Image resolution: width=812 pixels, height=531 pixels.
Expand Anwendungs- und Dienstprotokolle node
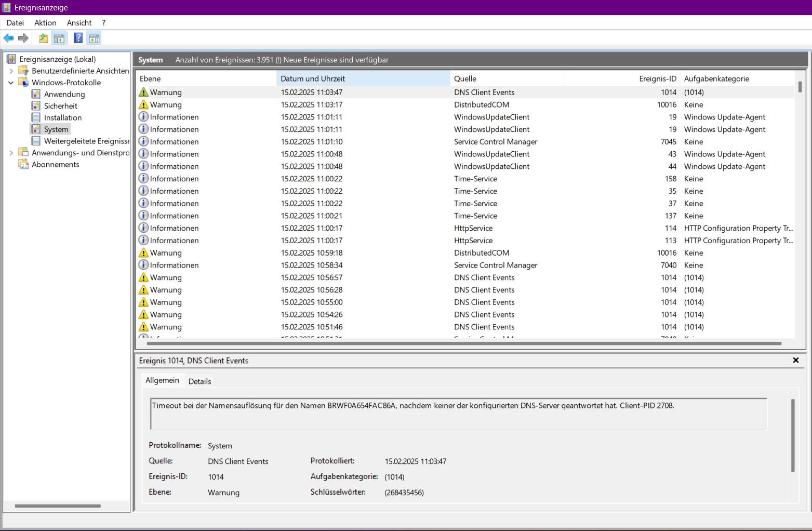click(x=11, y=153)
